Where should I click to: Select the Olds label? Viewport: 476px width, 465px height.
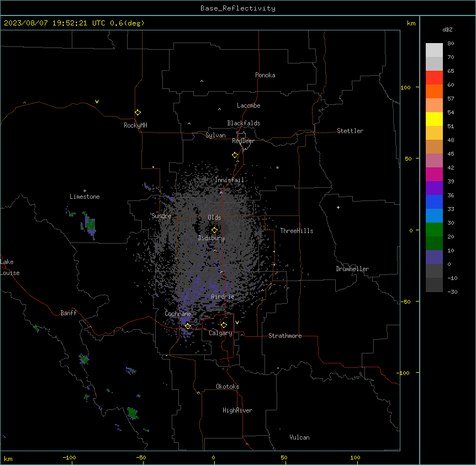[214, 218]
